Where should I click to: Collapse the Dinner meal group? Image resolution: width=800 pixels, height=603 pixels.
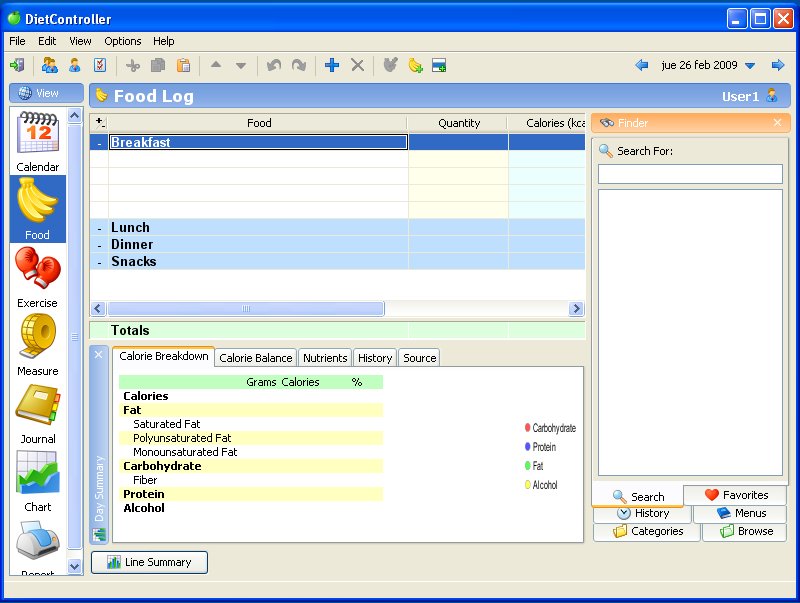click(99, 245)
